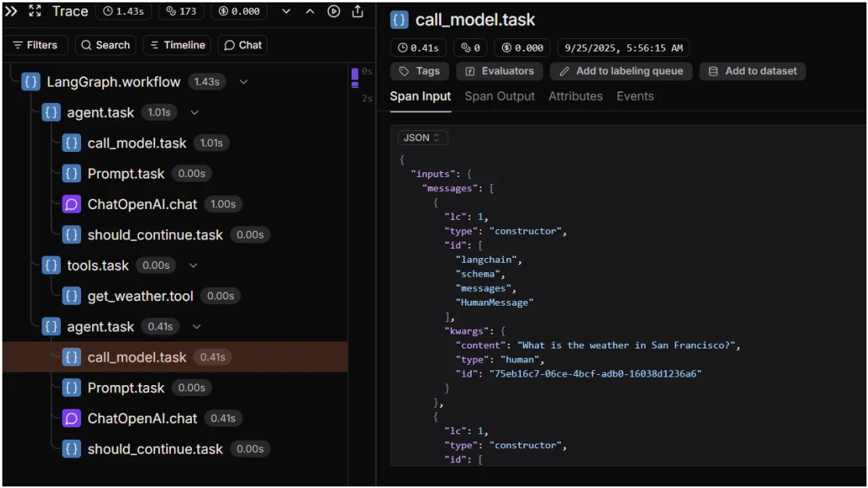
Task: Go to next trace with down chevron
Action: (286, 11)
